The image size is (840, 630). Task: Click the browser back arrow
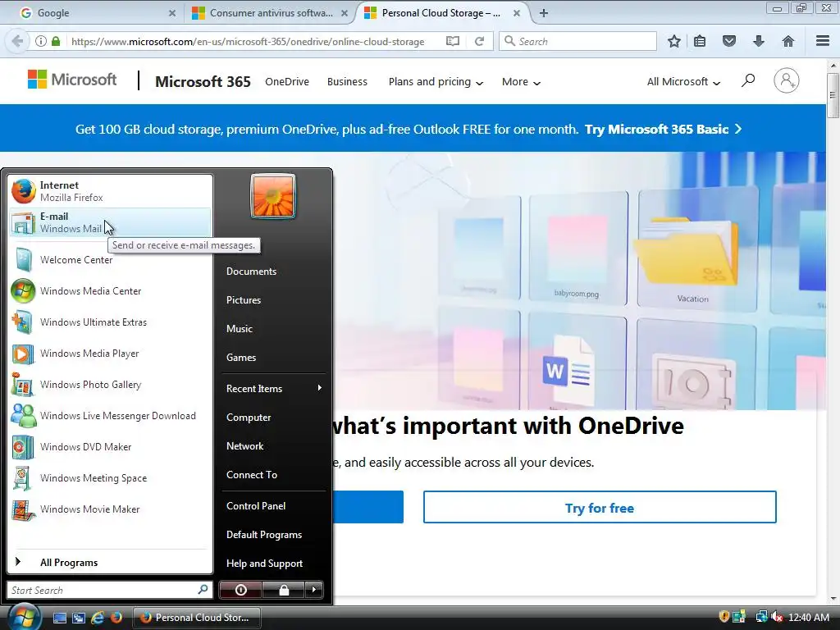tap(18, 41)
